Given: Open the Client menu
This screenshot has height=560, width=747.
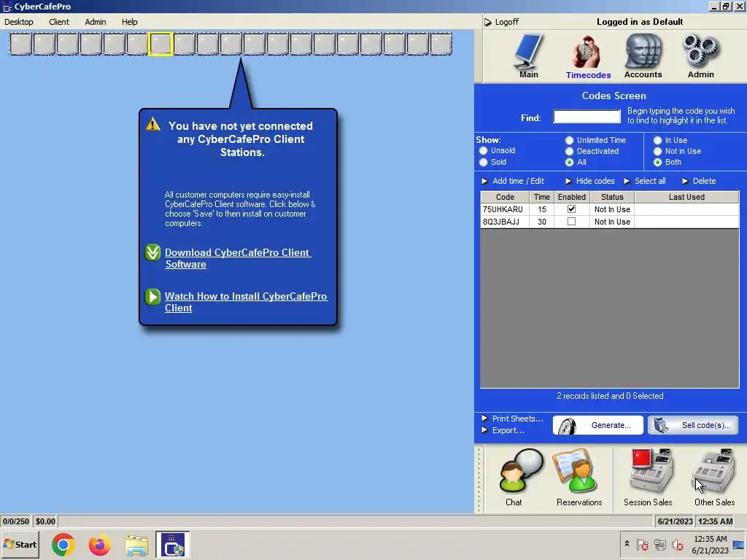Looking at the screenshot, I should (59, 22).
